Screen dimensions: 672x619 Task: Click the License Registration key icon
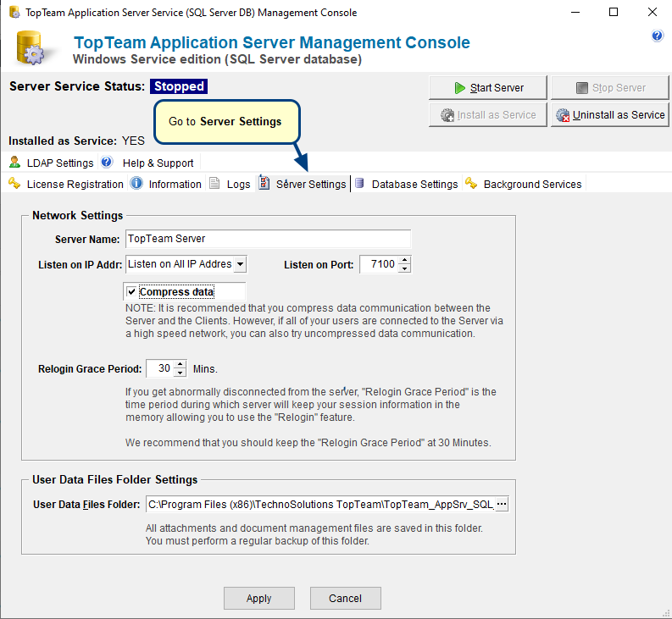tap(14, 184)
